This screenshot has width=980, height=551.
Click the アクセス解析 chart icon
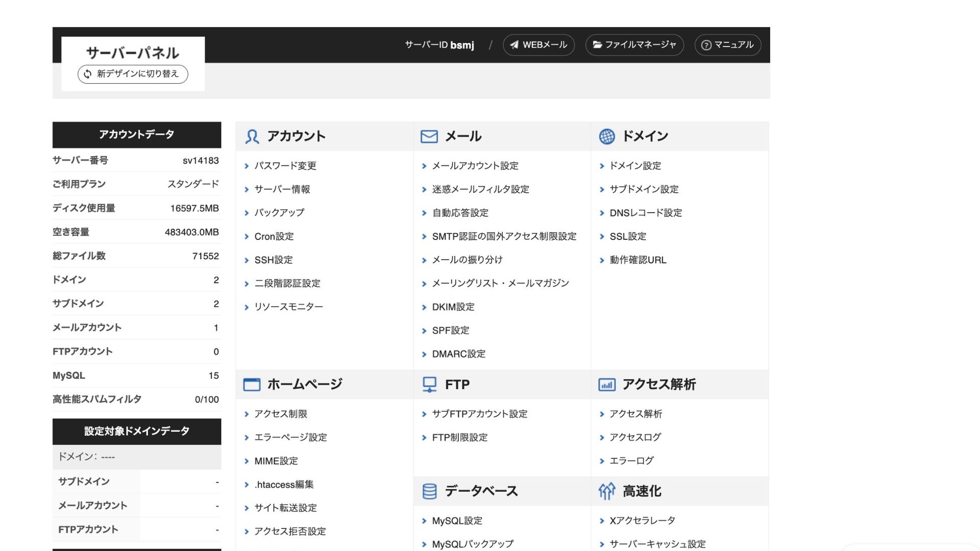tap(607, 385)
